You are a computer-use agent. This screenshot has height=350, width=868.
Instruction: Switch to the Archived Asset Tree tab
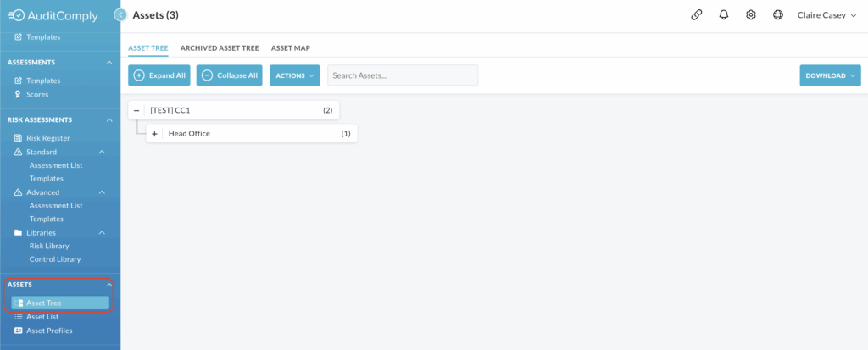(220, 48)
